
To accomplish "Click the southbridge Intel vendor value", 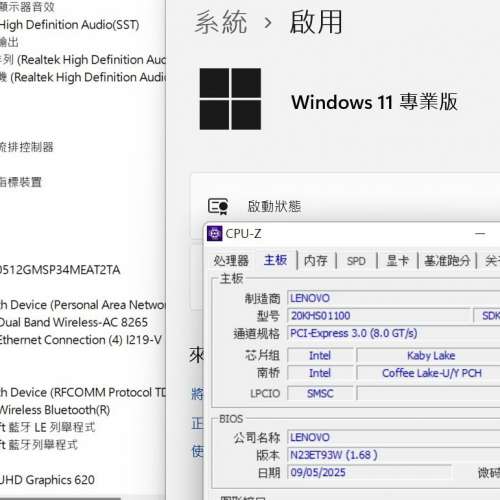I will point(320,373).
